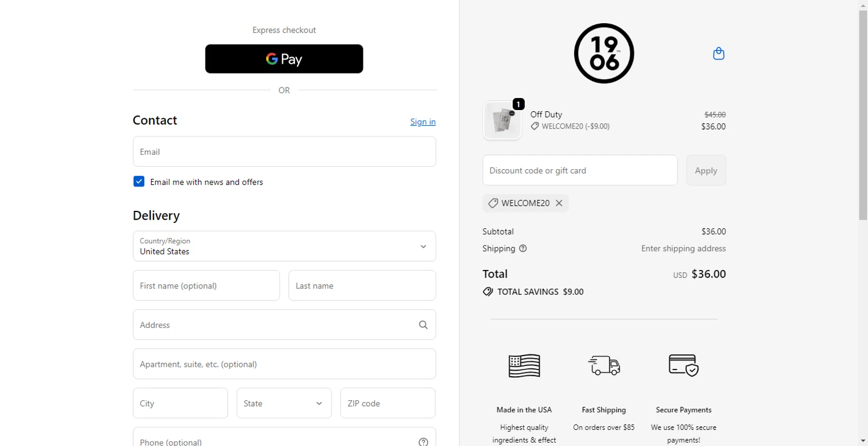868x446 pixels.
Task: Click the scrollbar up arrow
Action: pos(863,5)
